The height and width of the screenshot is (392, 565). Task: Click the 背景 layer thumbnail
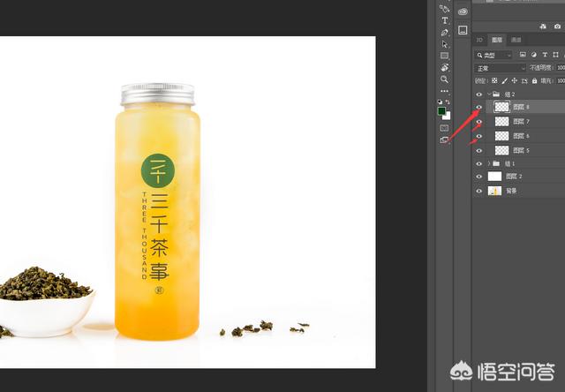tap(494, 191)
